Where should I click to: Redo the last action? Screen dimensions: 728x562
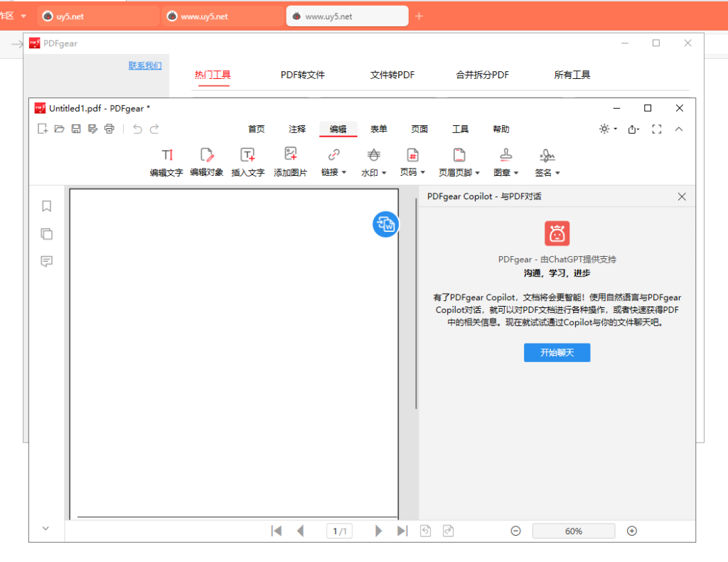pos(154,129)
